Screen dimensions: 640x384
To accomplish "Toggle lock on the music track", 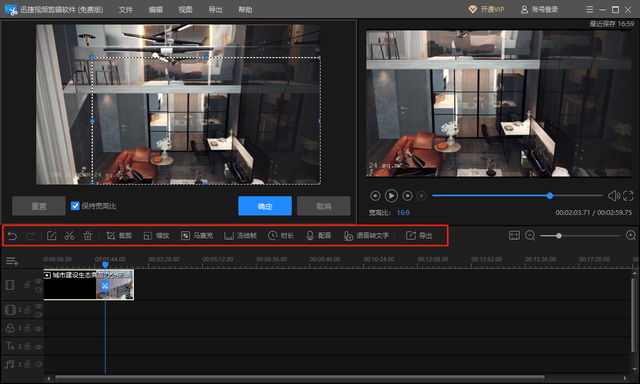I will [27, 364].
